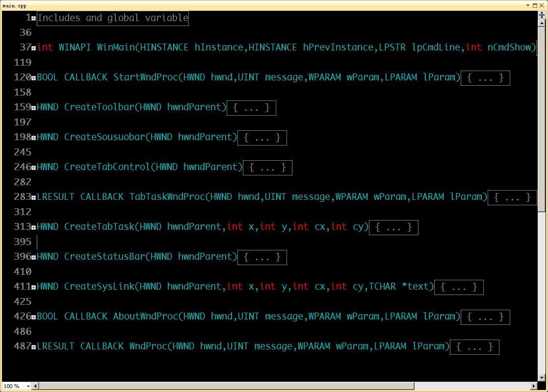Viewport: 548px width, 392px height.
Task: Click the vertical scrollbar thumb
Action: pyautogui.click(x=541, y=119)
